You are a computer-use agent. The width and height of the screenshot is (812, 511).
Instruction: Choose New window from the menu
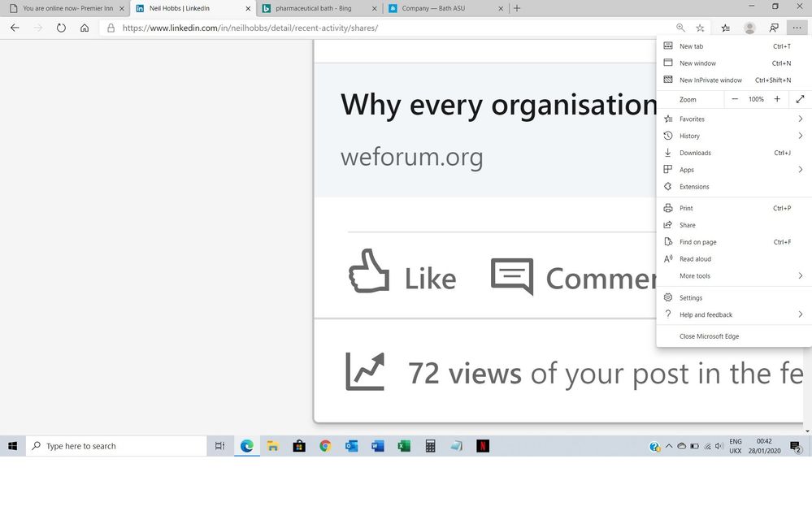pyautogui.click(x=734, y=63)
